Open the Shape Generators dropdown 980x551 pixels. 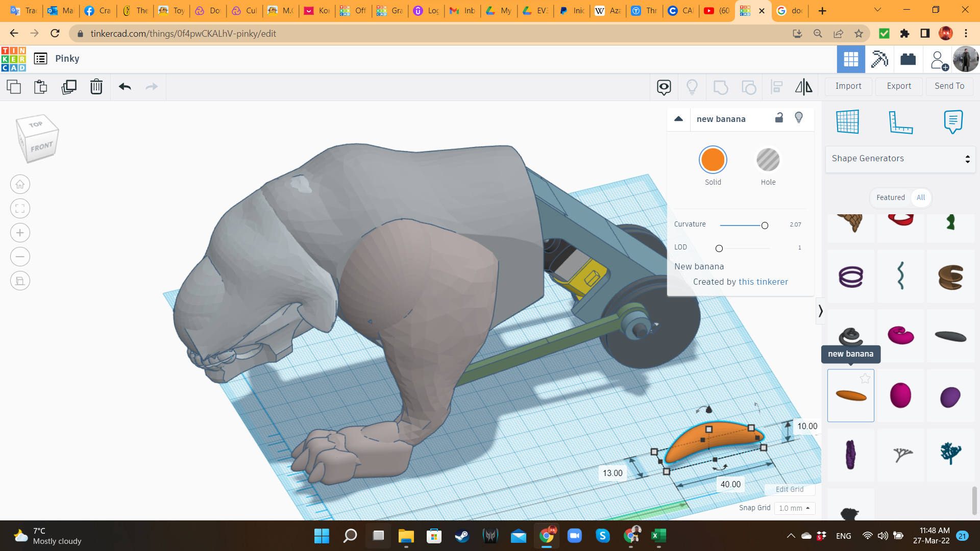click(x=900, y=159)
